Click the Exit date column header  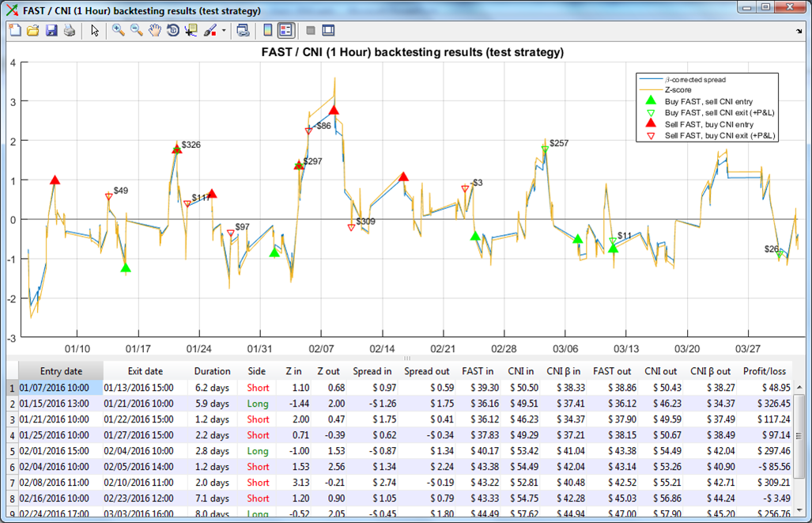(x=145, y=371)
